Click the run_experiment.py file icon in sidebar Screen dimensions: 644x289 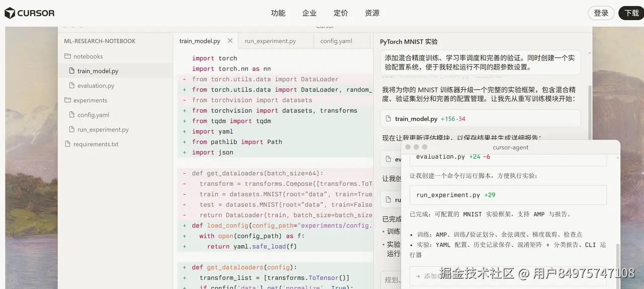pos(71,129)
